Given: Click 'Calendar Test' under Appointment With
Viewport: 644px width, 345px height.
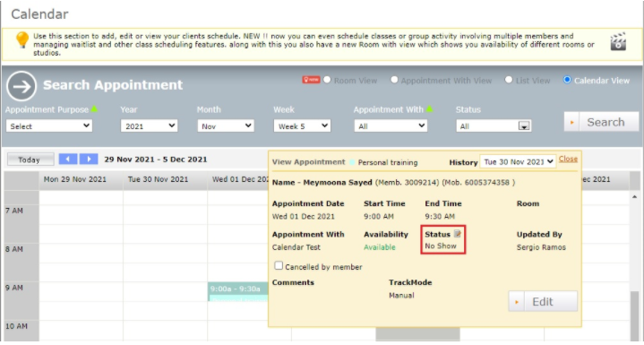Looking at the screenshot, I should pos(296,247).
